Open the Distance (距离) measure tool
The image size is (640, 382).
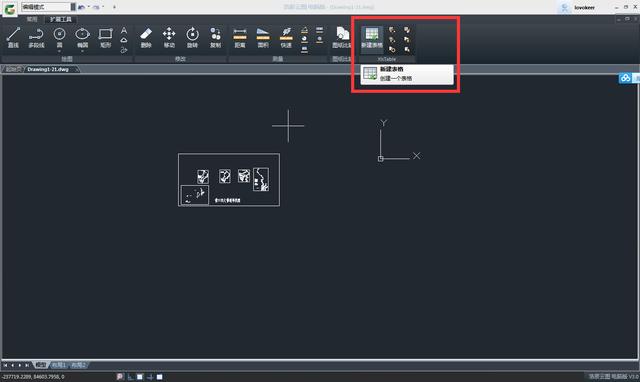(x=240, y=38)
